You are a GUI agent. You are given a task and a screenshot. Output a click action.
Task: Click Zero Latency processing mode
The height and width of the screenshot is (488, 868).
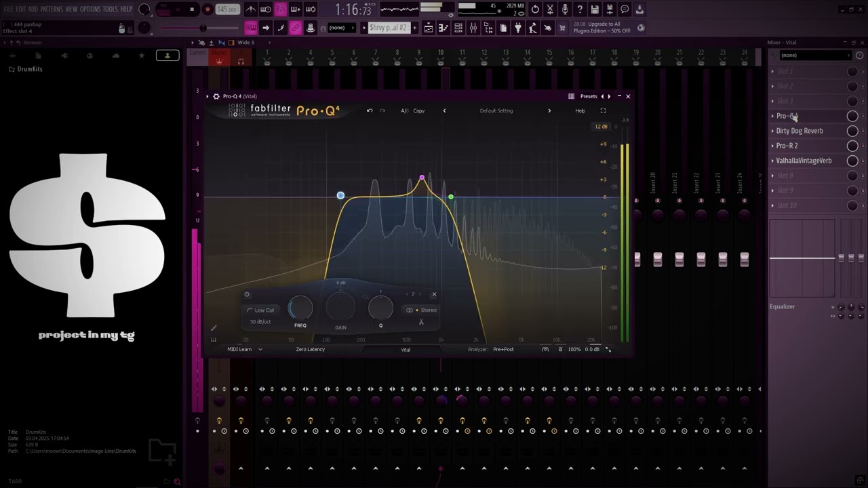click(x=311, y=349)
